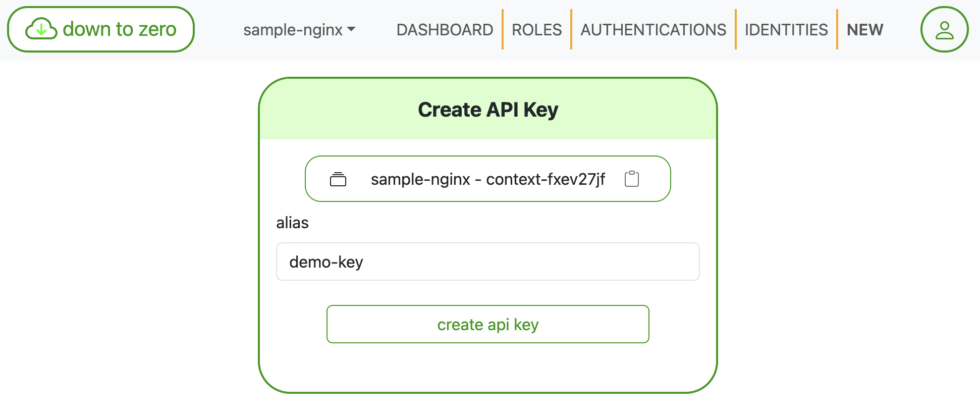Viewport: 980px width, 413px height.
Task: Open the user profile icon
Action: [944, 29]
